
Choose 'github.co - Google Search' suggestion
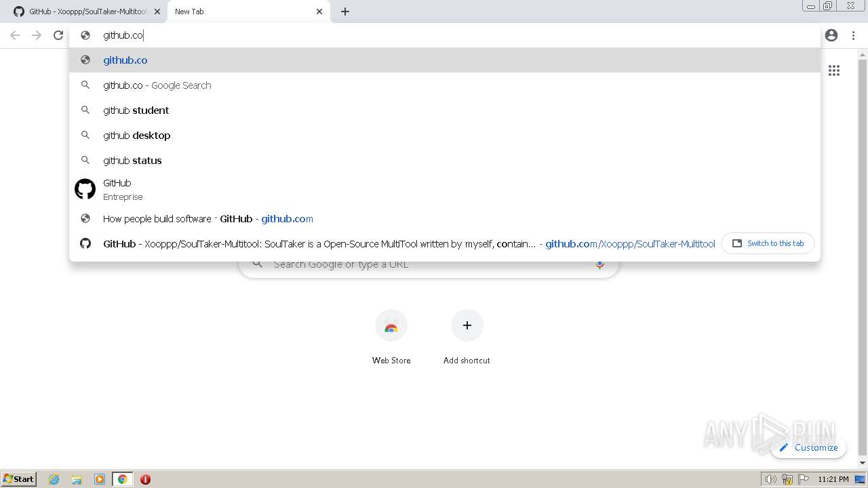click(445, 85)
